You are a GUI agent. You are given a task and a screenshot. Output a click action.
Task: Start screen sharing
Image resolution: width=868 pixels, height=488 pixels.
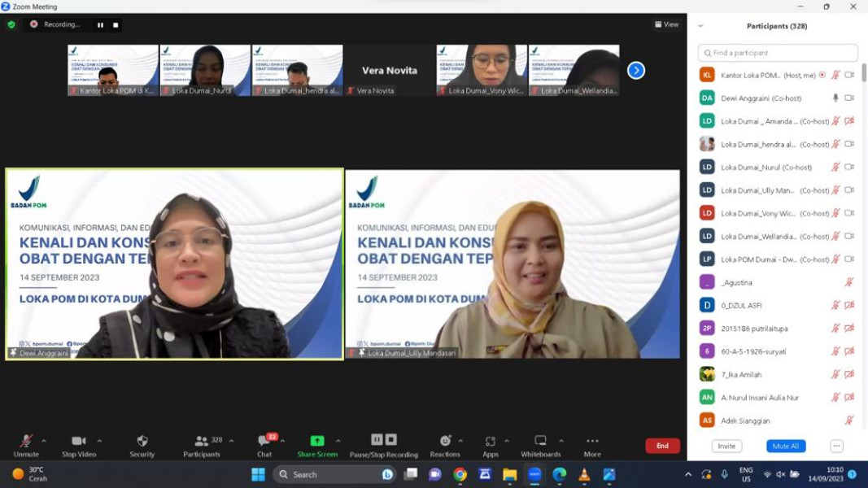coord(316,439)
